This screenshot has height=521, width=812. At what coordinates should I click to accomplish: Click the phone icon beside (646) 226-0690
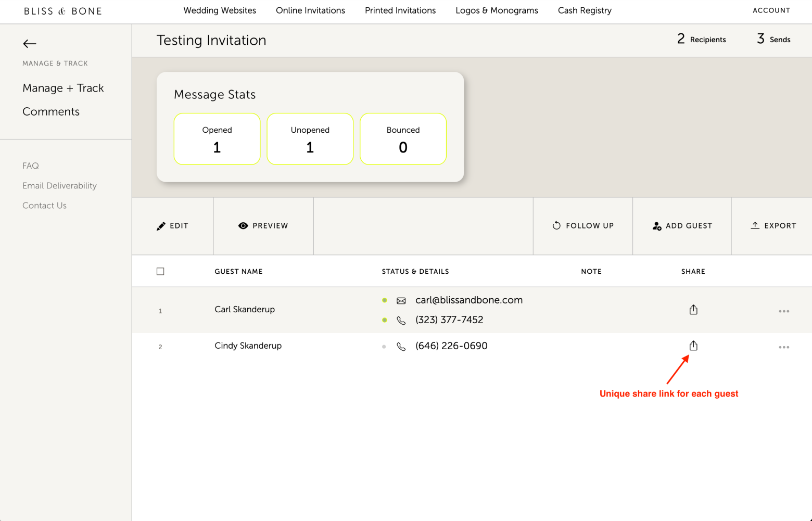coord(401,347)
